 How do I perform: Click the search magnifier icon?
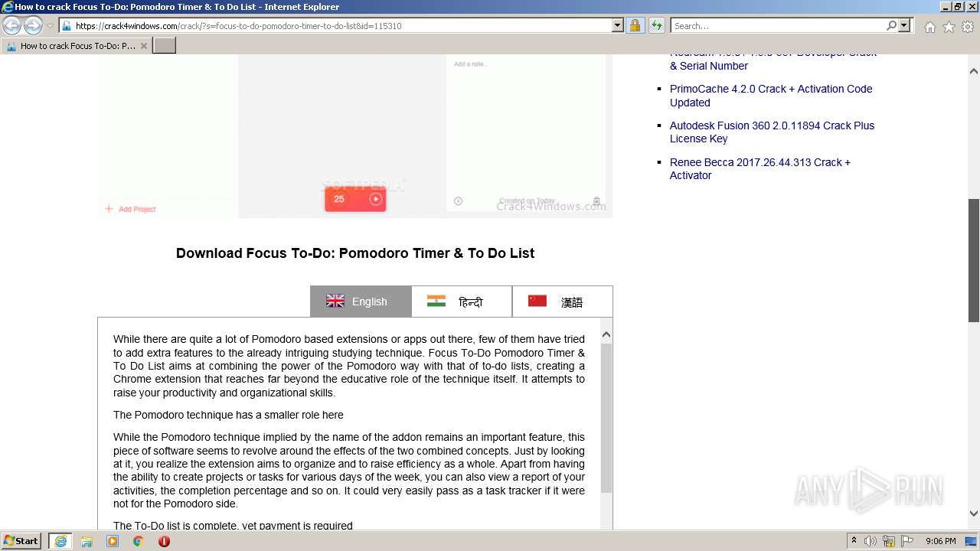[891, 25]
